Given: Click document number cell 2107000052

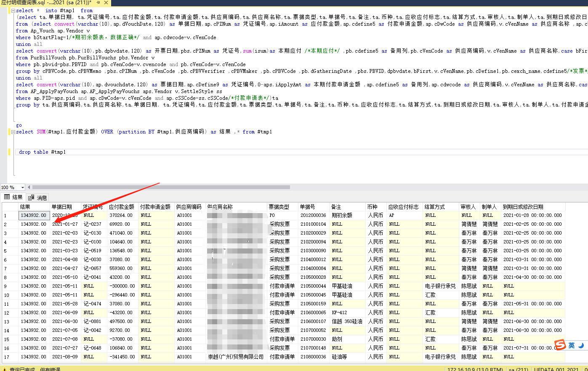Looking at the screenshot, I should click(314, 330).
